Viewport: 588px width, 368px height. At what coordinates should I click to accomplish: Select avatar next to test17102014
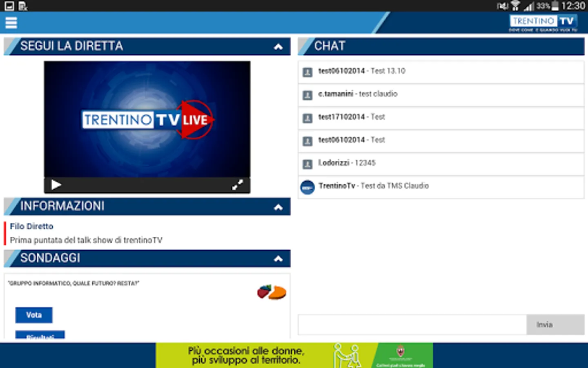pyautogui.click(x=307, y=118)
